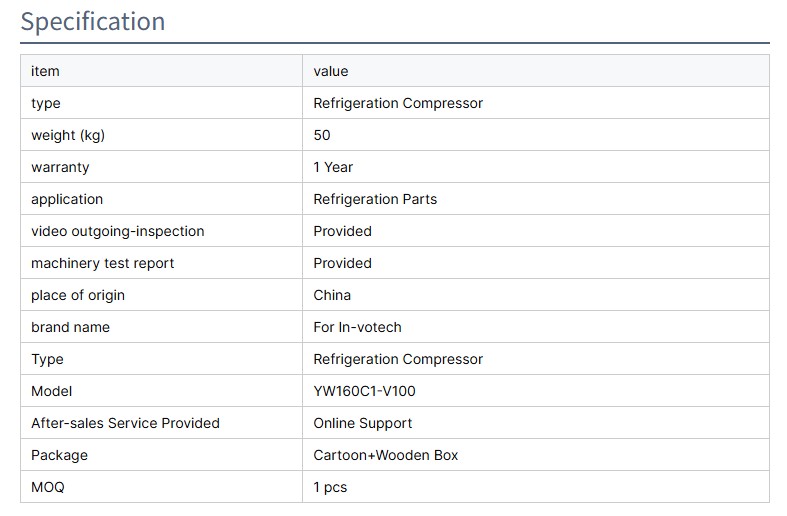The width and height of the screenshot is (787, 516).
Task: Select the 'brand name' label cell
Action: (x=70, y=327)
